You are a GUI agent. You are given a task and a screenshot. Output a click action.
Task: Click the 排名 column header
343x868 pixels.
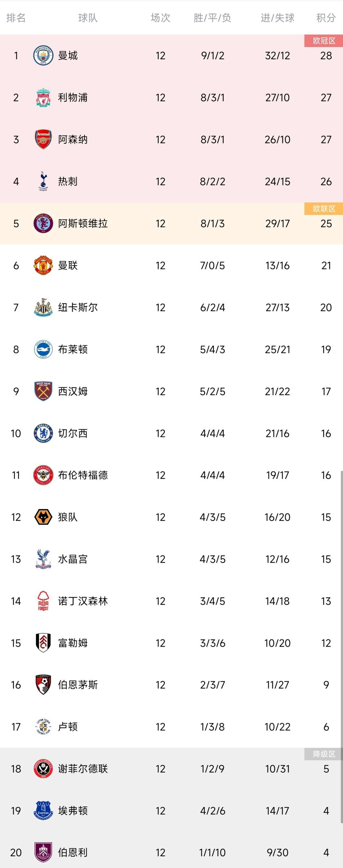coord(16,18)
